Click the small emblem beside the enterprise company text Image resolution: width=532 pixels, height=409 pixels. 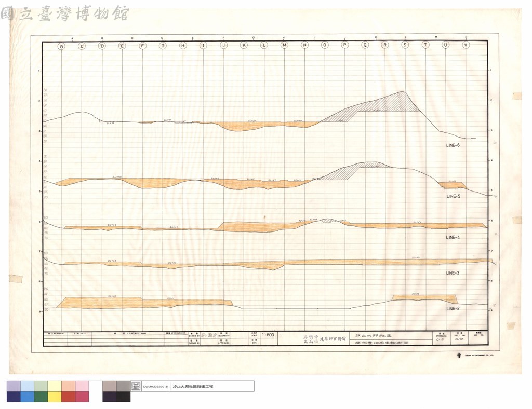(x=459, y=355)
